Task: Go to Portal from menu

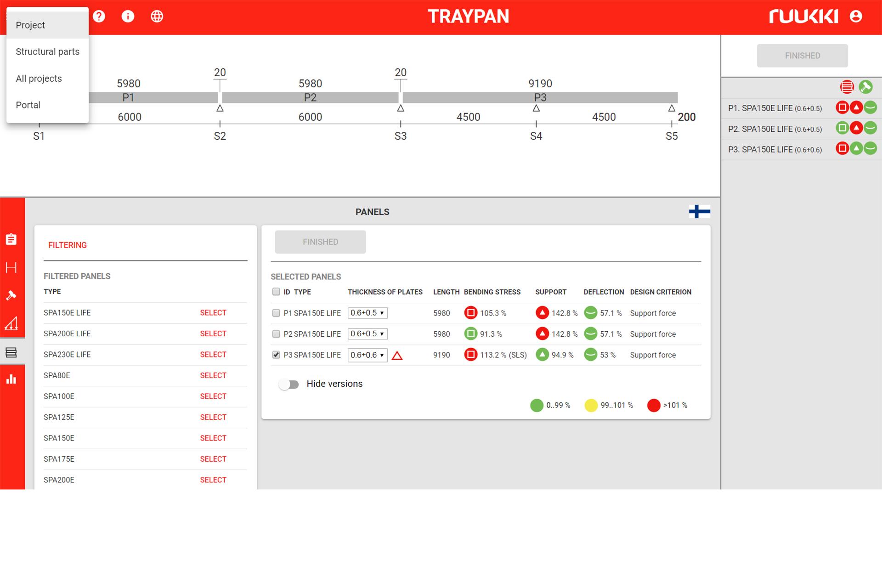Action: point(47,105)
